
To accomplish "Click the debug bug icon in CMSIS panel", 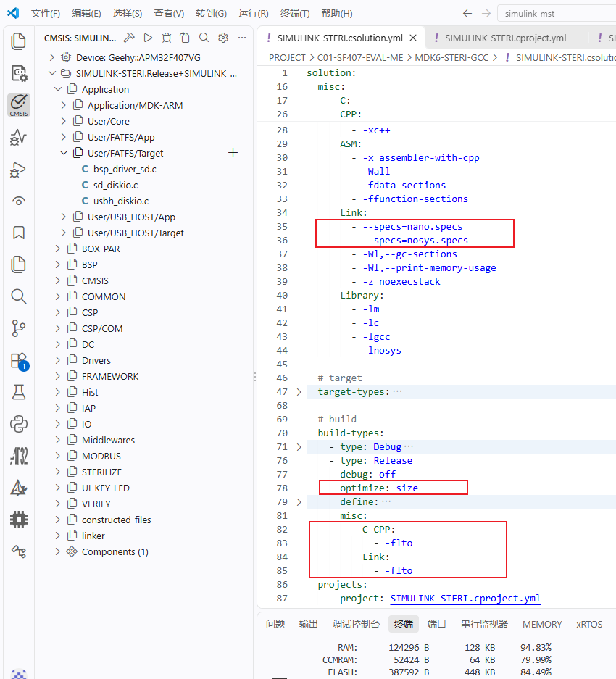I will pos(167,38).
